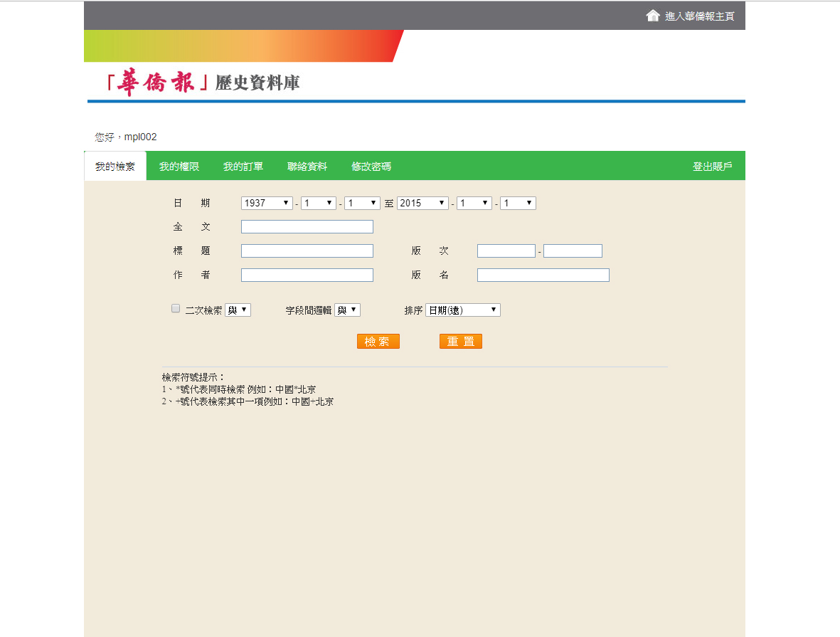Expand the start day dropdown
Screen dimensions: 840x637
[362, 204]
